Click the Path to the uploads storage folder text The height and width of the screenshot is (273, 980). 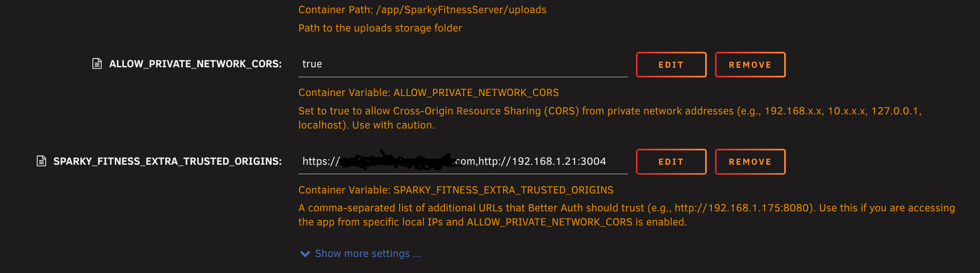380,28
